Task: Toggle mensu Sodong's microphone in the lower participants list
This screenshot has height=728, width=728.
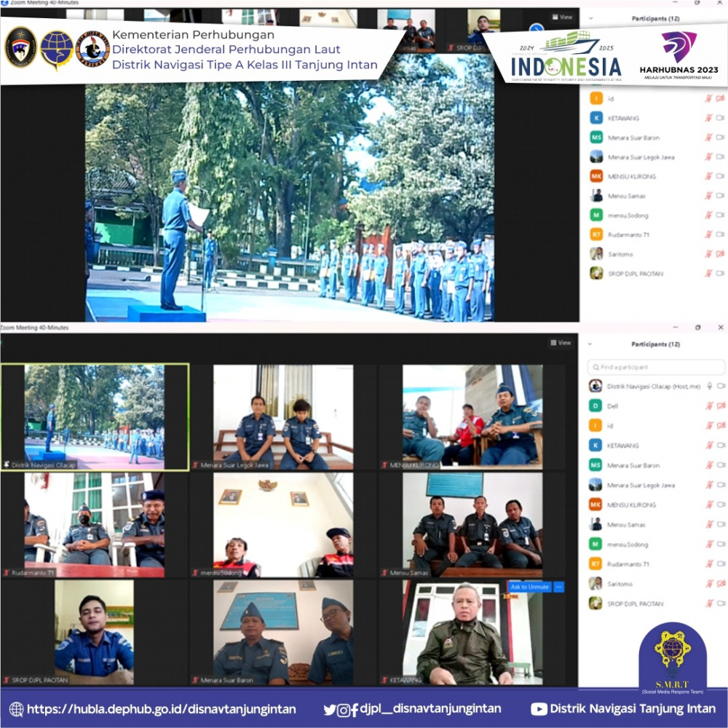Action: [x=709, y=544]
